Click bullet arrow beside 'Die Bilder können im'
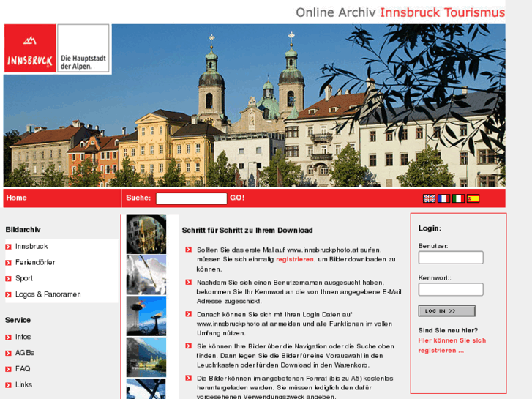The width and height of the screenshot is (532, 399). (x=189, y=378)
